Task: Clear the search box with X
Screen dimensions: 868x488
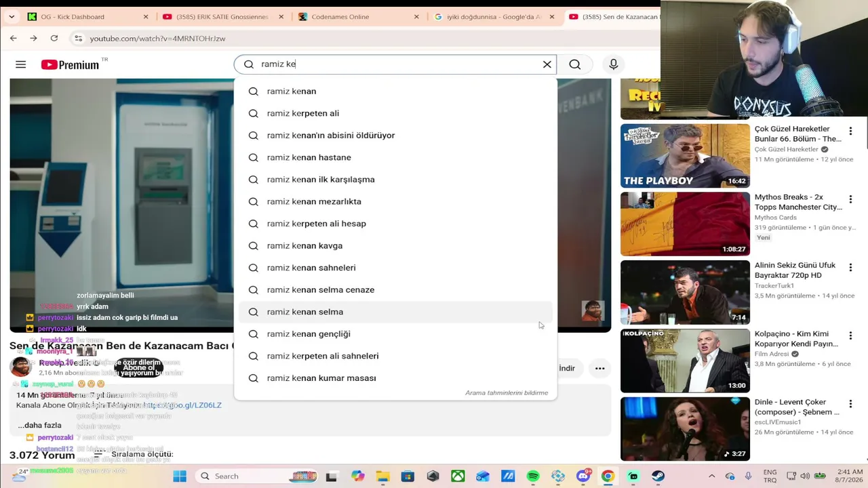Action: tap(547, 64)
